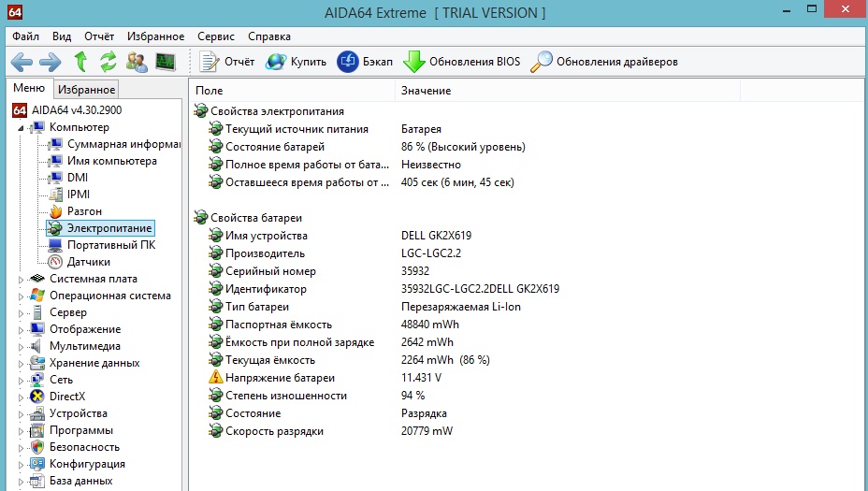The width and height of the screenshot is (868, 491).
Task: Click the Безопасность shield icon
Action: [x=37, y=447]
